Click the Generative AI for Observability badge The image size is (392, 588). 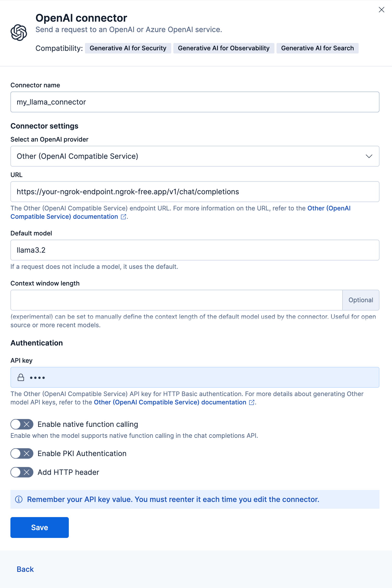[224, 48]
